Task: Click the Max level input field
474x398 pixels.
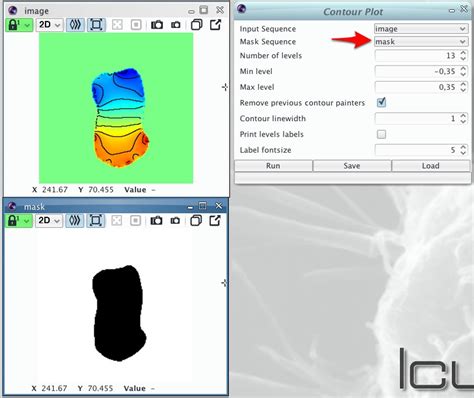Action: (417, 87)
